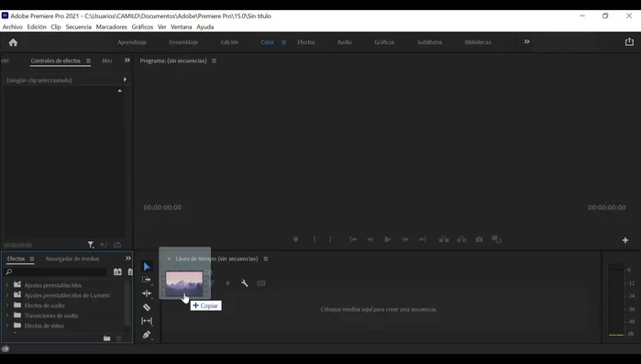Expand Ajustes preestablecidos de Lumetri folder
Screen dimensions: 641x364
(x=7, y=295)
